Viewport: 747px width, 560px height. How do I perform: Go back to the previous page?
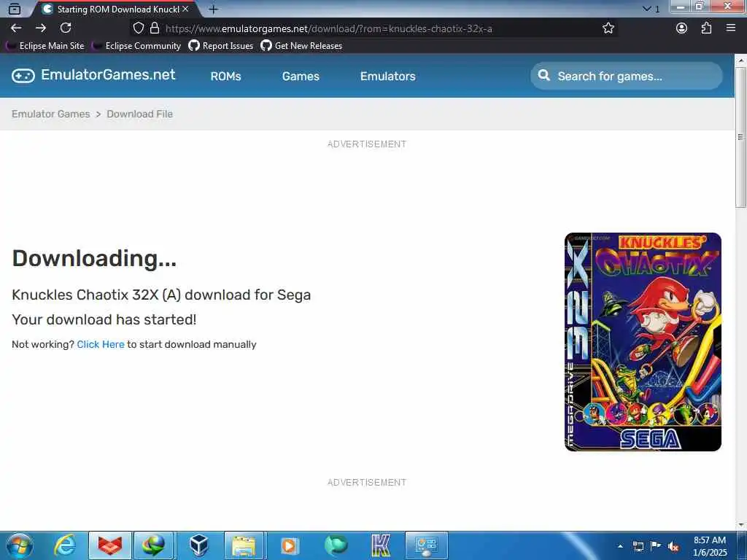[x=16, y=28]
